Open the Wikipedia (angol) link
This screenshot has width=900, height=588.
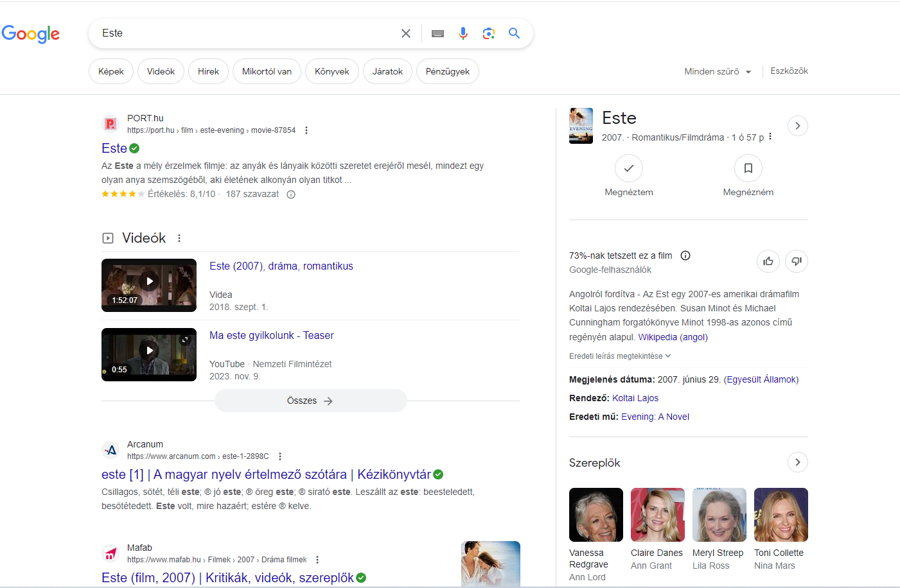tap(673, 337)
